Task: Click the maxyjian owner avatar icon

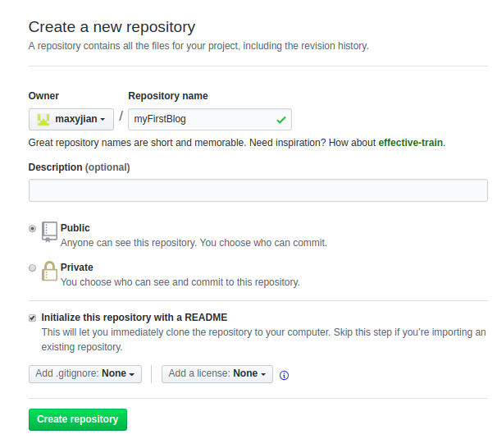Action: click(43, 120)
